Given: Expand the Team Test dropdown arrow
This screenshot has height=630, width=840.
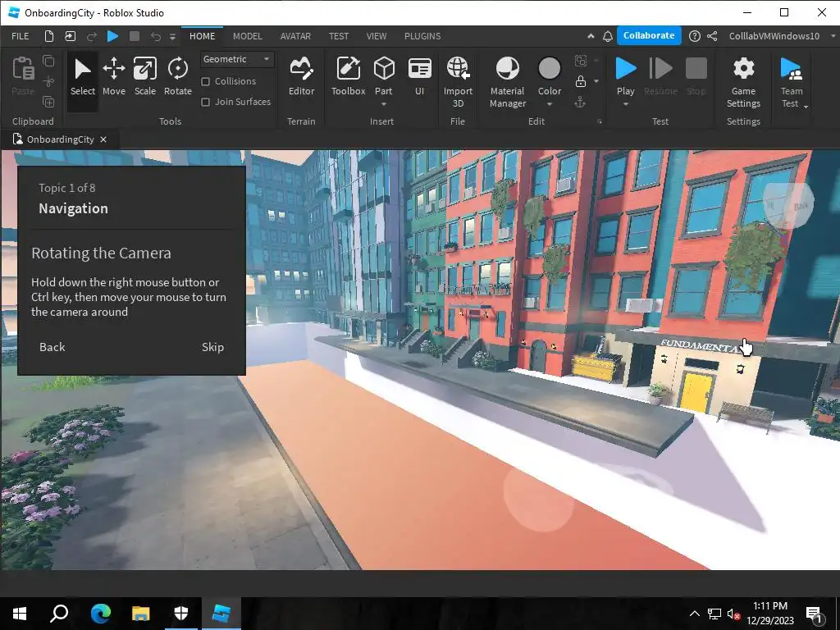Looking at the screenshot, I should coord(806,107).
